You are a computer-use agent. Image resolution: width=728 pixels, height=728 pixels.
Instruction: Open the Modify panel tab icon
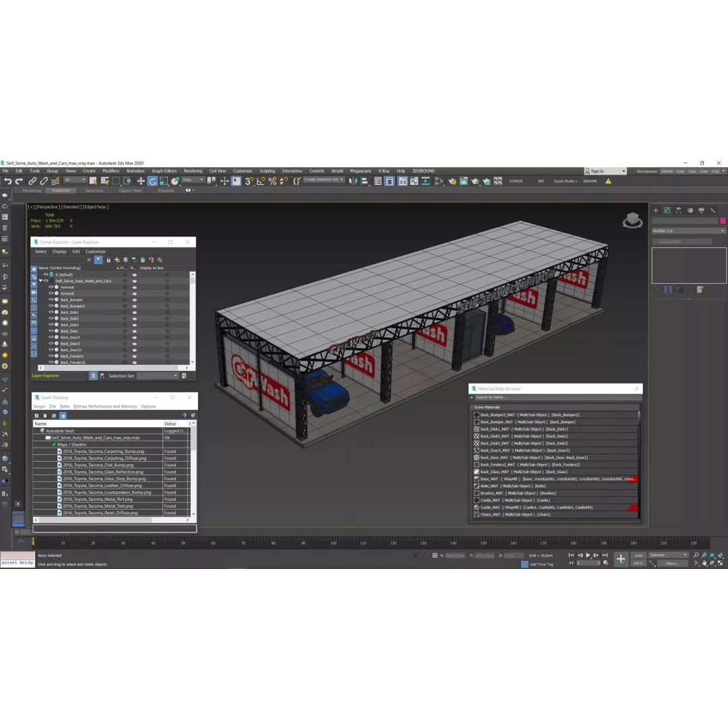[667, 210]
